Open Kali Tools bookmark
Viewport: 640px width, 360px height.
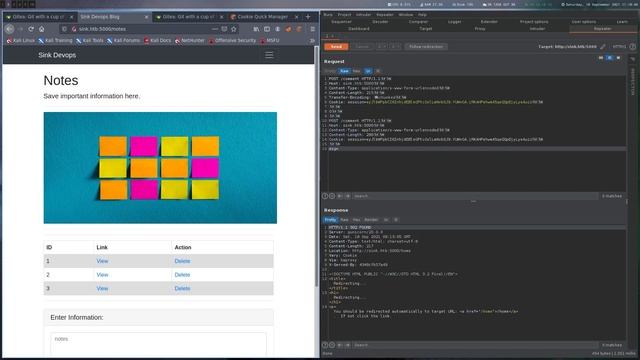point(90,40)
